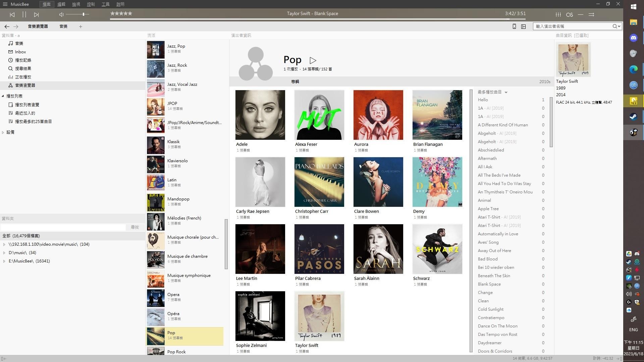This screenshot has width=644, height=362.
Task: Skip to the next track
Action: (36, 14)
